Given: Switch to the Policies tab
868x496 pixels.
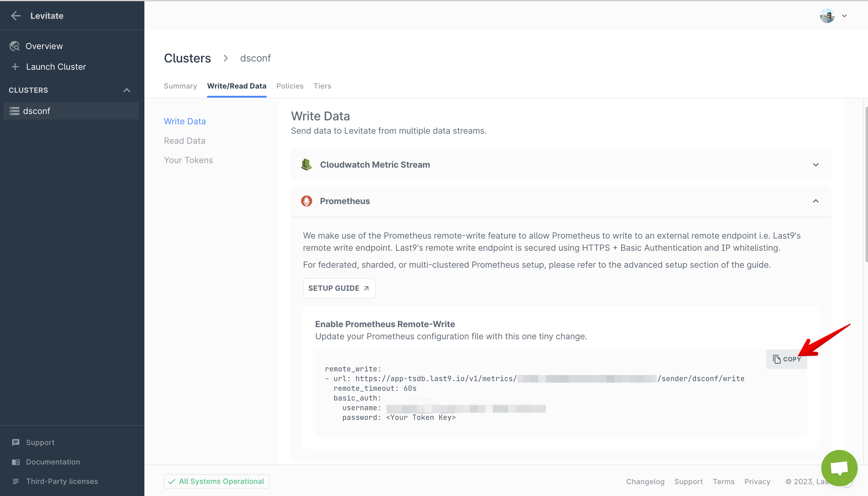Looking at the screenshot, I should [x=290, y=86].
